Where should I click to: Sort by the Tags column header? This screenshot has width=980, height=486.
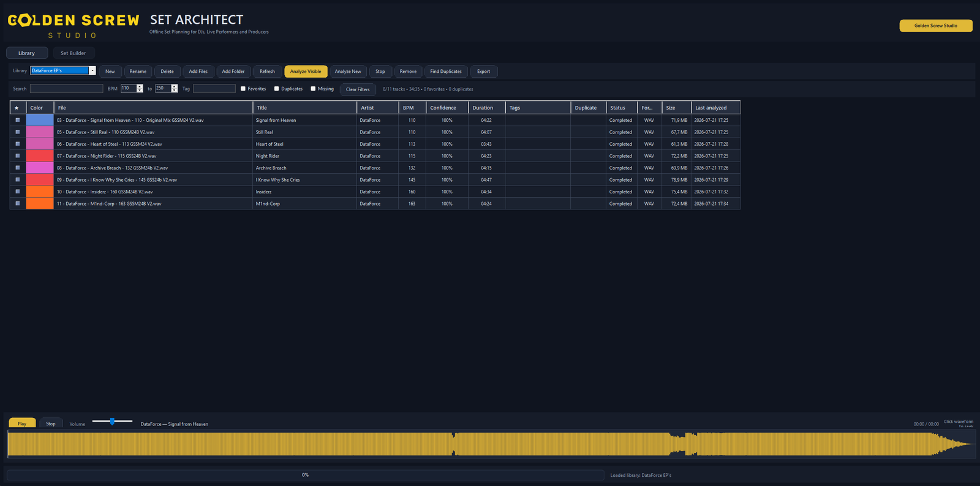pyautogui.click(x=538, y=108)
